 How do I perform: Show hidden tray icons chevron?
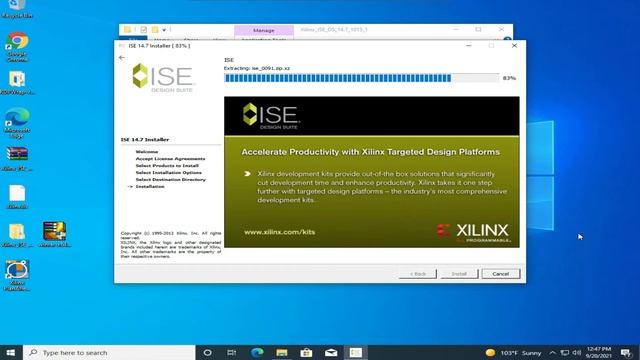click(x=553, y=352)
